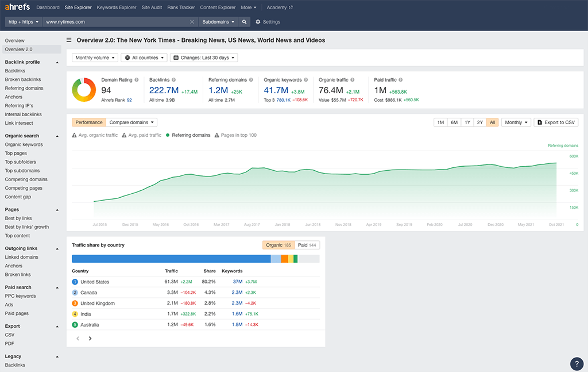Open Changes: Last 30 days dropdown
The image size is (588, 372).
coord(204,57)
